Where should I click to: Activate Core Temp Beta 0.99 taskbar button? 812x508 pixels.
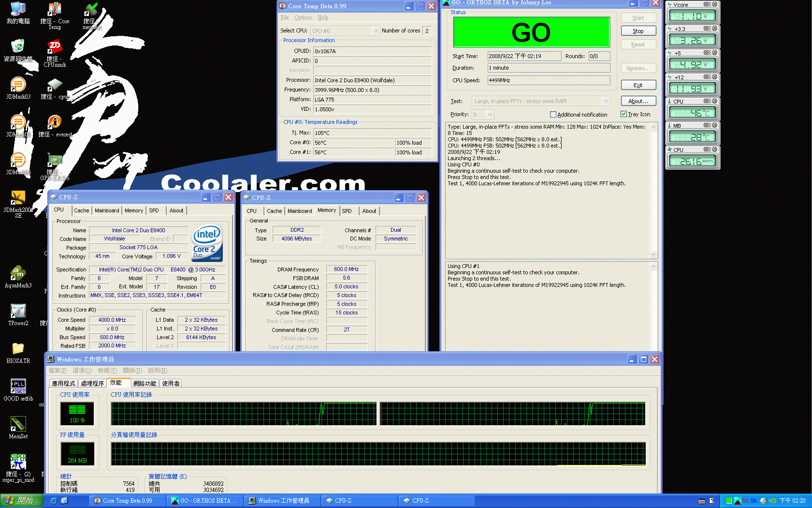point(128,501)
